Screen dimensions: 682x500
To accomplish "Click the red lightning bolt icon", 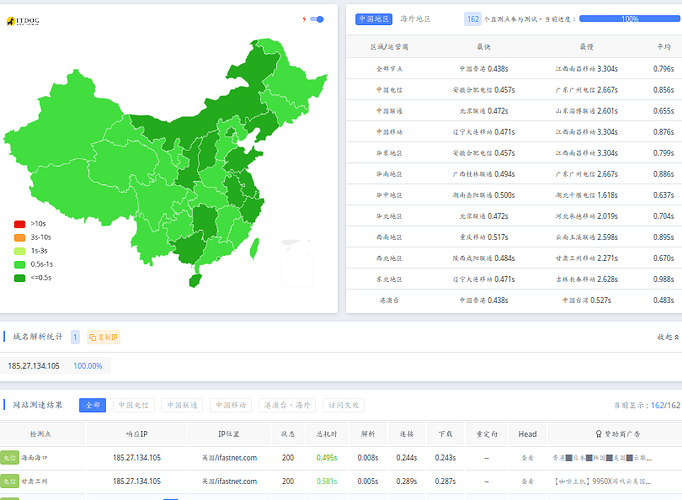I will (304, 19).
